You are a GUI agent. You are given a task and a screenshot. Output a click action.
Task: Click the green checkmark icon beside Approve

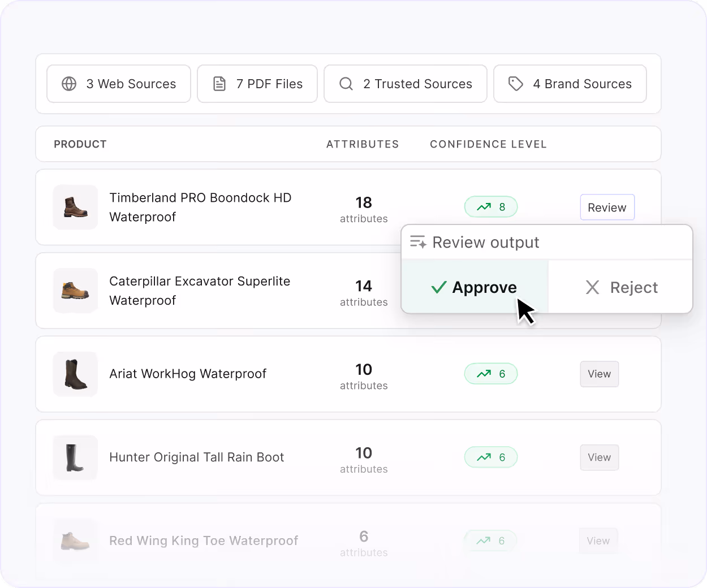point(439,287)
